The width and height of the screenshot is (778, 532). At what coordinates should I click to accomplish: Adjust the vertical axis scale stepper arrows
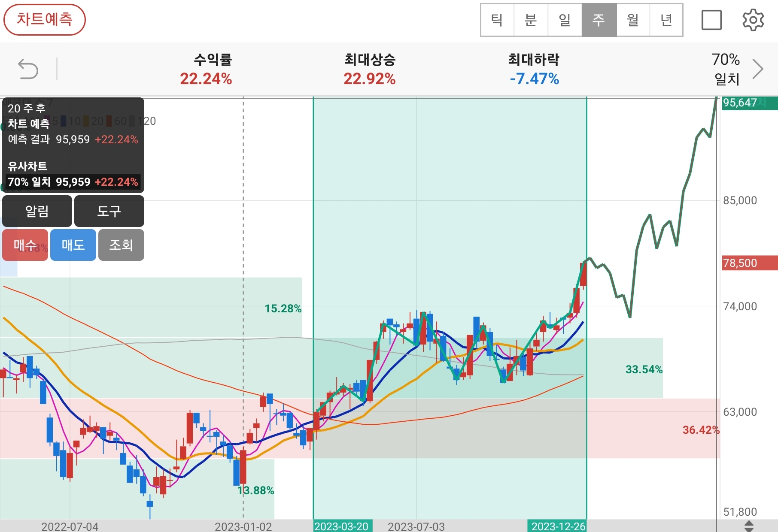point(749,526)
